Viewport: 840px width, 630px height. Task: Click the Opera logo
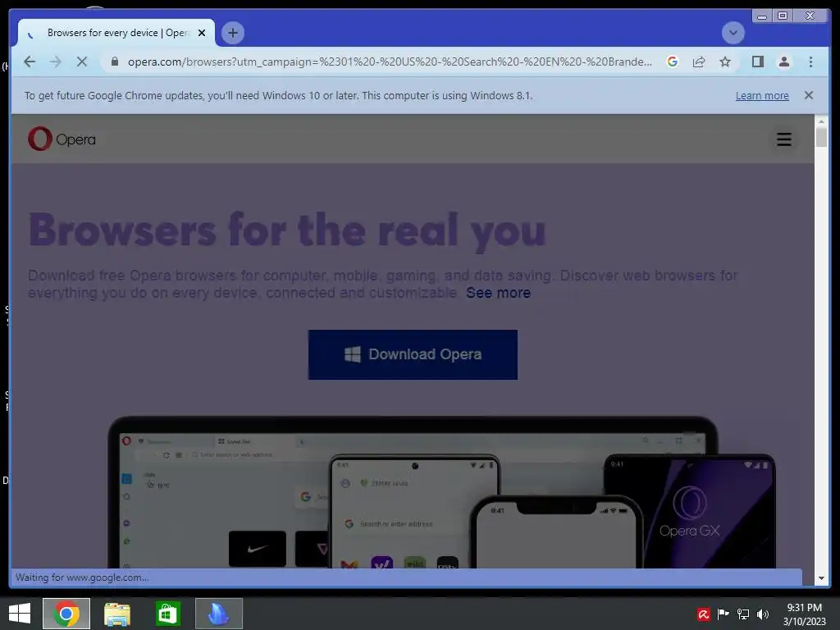coord(62,139)
